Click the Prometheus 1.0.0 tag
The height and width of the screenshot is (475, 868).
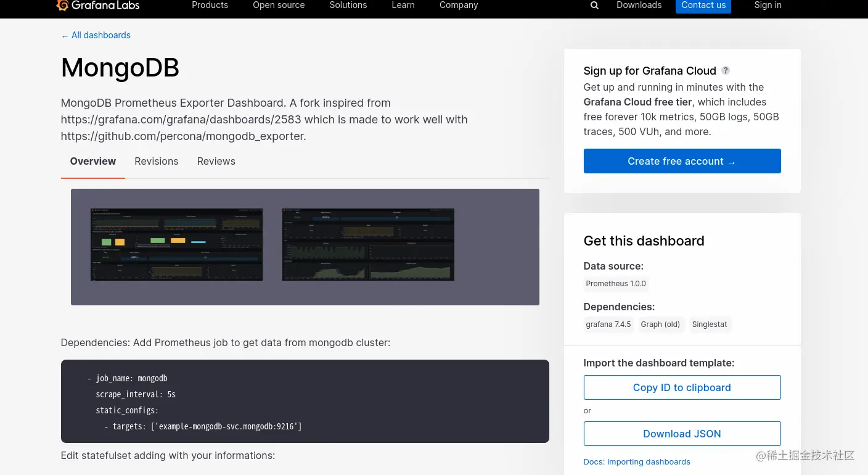(x=616, y=284)
